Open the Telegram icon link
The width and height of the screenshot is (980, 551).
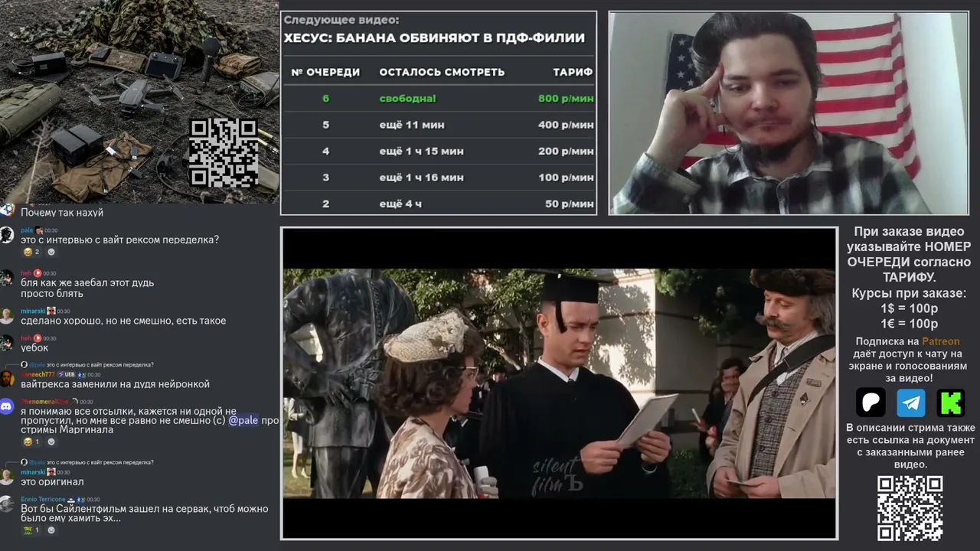911,403
